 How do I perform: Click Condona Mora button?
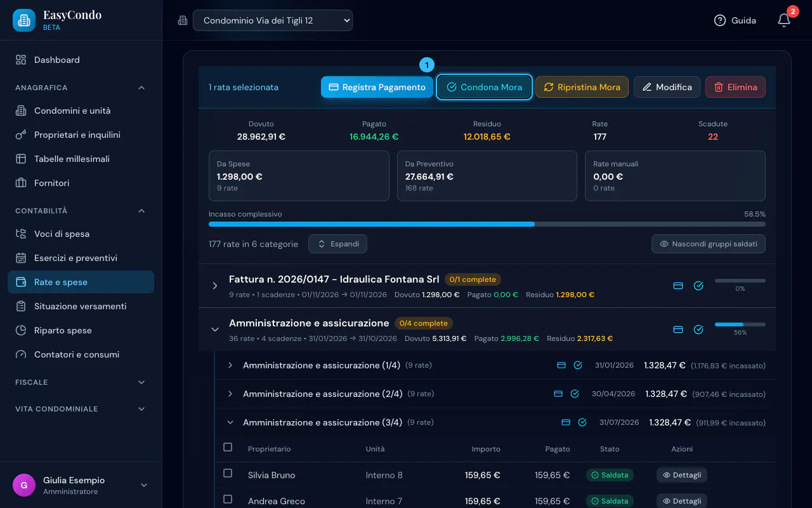coord(484,87)
